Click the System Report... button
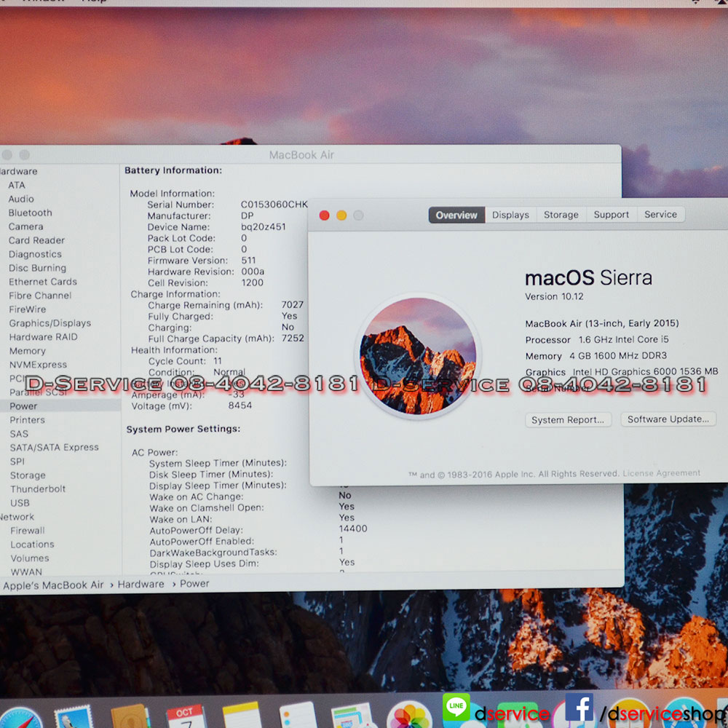This screenshot has height=728, width=728. [x=568, y=420]
